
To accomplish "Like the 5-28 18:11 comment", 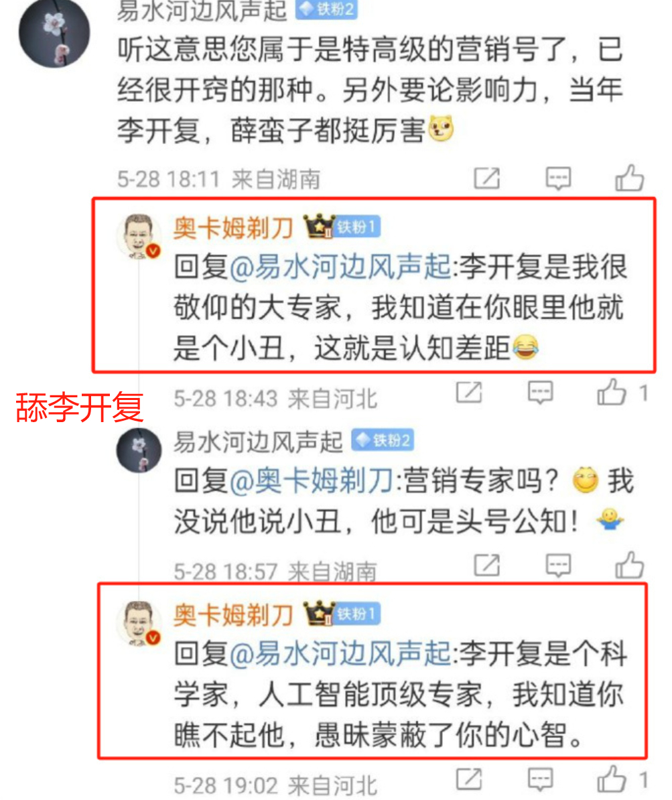I will (629, 178).
